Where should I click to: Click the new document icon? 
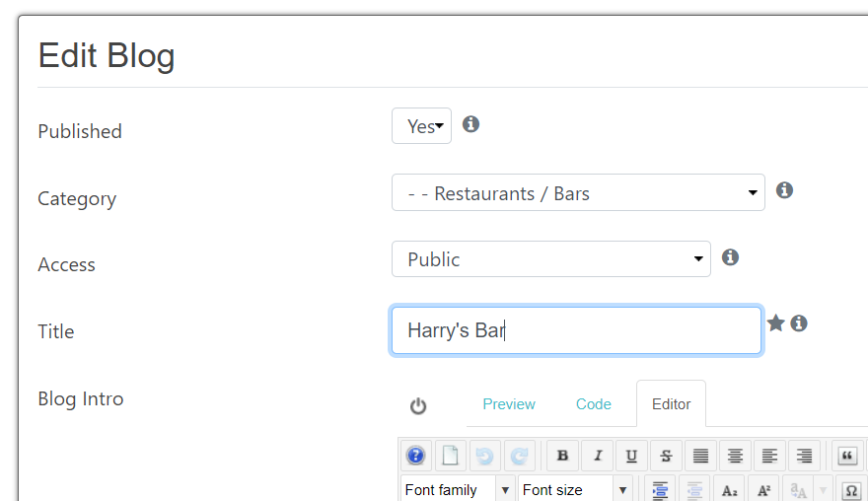pyautogui.click(x=450, y=456)
